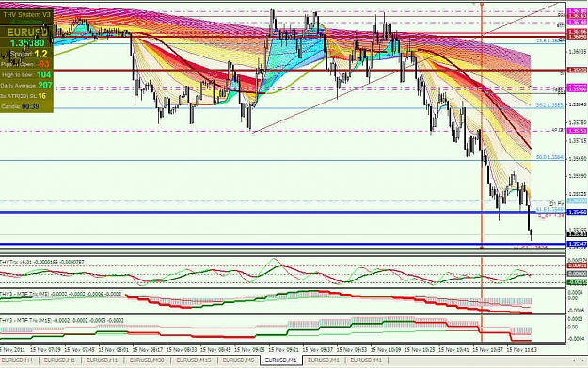Click the 15 Nov 10:41 time axis label
This screenshot has height=368, width=588.
tap(453, 349)
